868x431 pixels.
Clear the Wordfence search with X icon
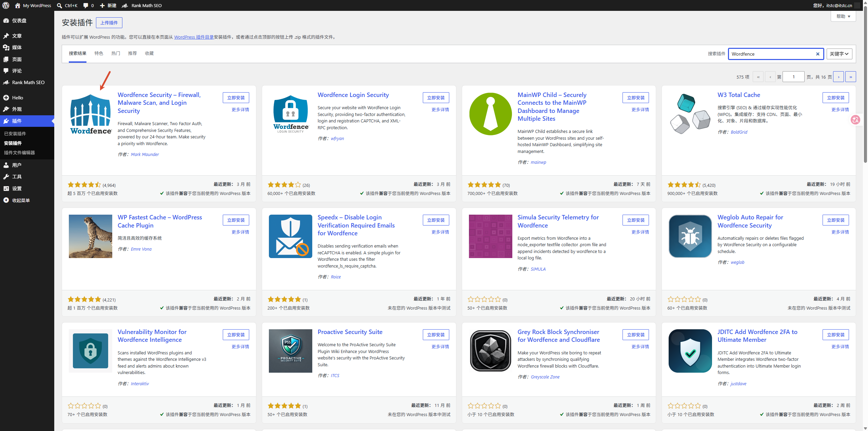click(817, 54)
